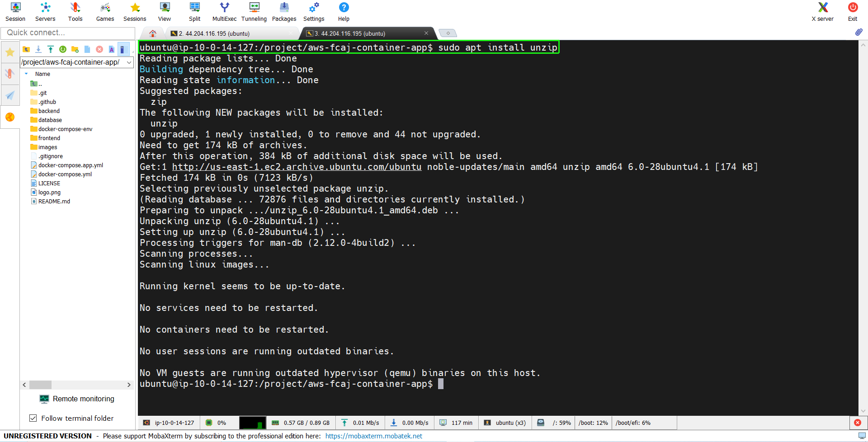
Task: Select the LICENSE file
Action: click(x=45, y=183)
